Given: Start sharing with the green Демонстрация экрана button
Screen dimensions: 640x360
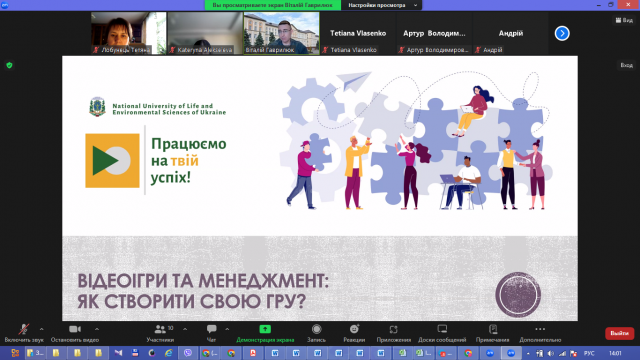Looking at the screenshot, I should tap(265, 333).
